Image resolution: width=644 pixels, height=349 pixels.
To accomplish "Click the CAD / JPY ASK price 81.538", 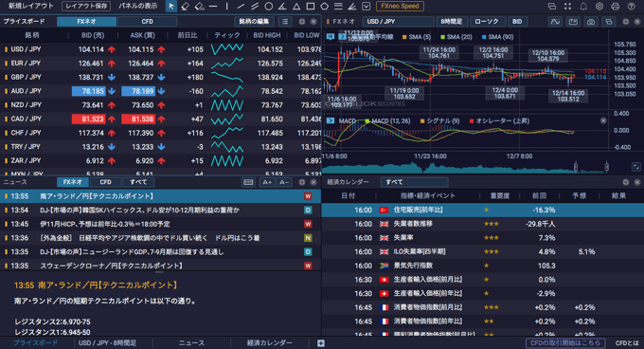I will [x=138, y=119].
